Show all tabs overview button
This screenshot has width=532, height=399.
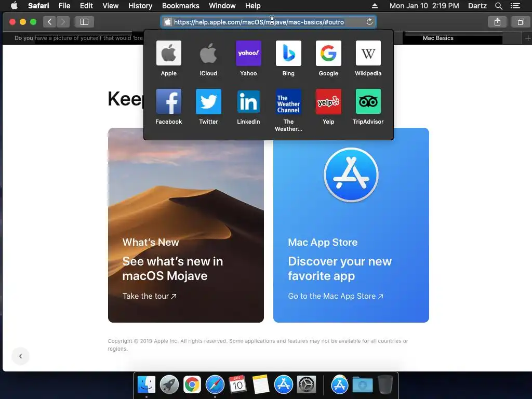pyautogui.click(x=521, y=22)
